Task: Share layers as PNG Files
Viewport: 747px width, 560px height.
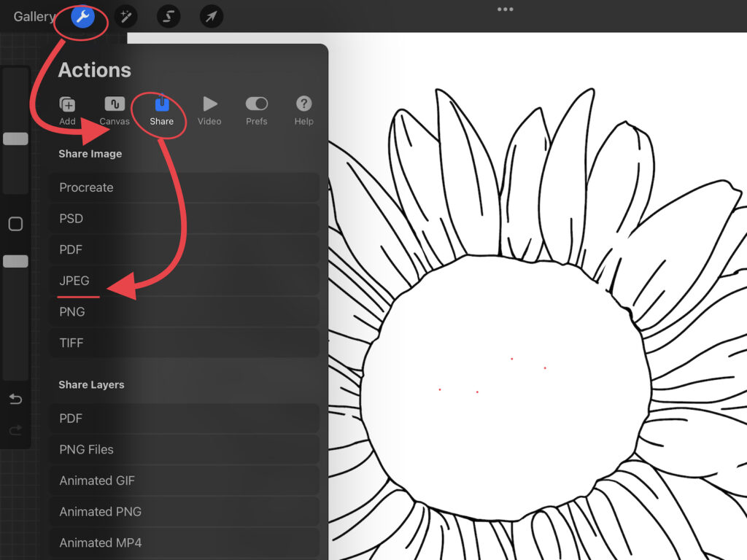Action: pyautogui.click(x=185, y=449)
